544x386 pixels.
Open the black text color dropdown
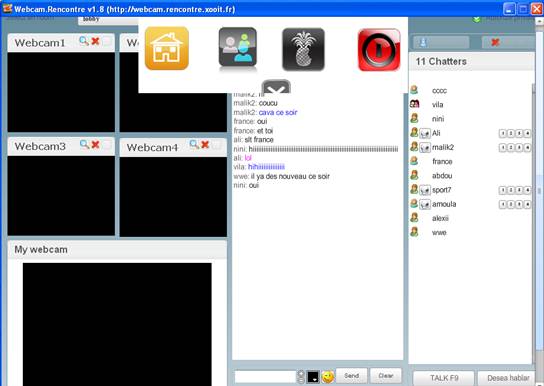click(313, 377)
